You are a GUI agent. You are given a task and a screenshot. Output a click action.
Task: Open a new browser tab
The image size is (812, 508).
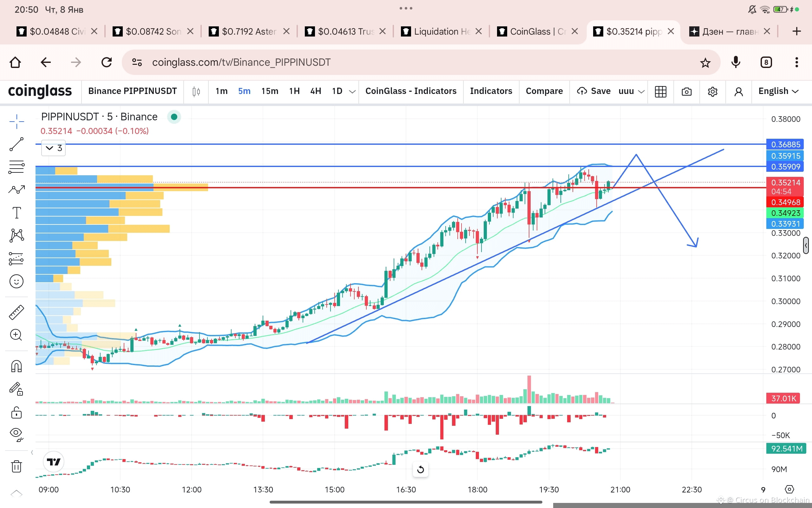(x=796, y=31)
